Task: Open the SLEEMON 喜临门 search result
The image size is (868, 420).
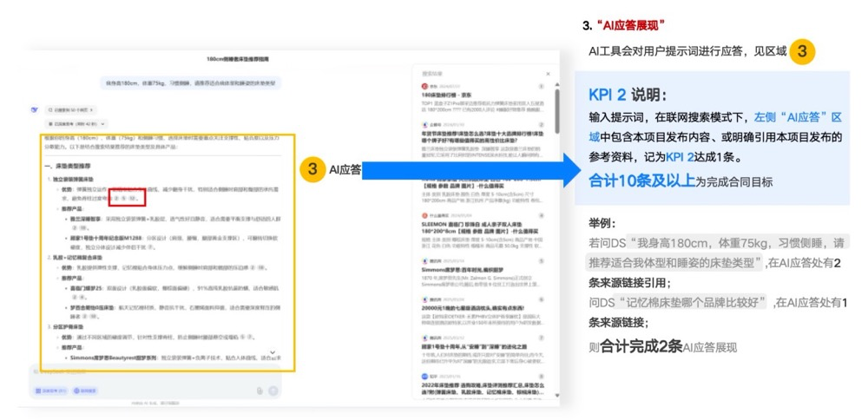Action: (x=479, y=226)
